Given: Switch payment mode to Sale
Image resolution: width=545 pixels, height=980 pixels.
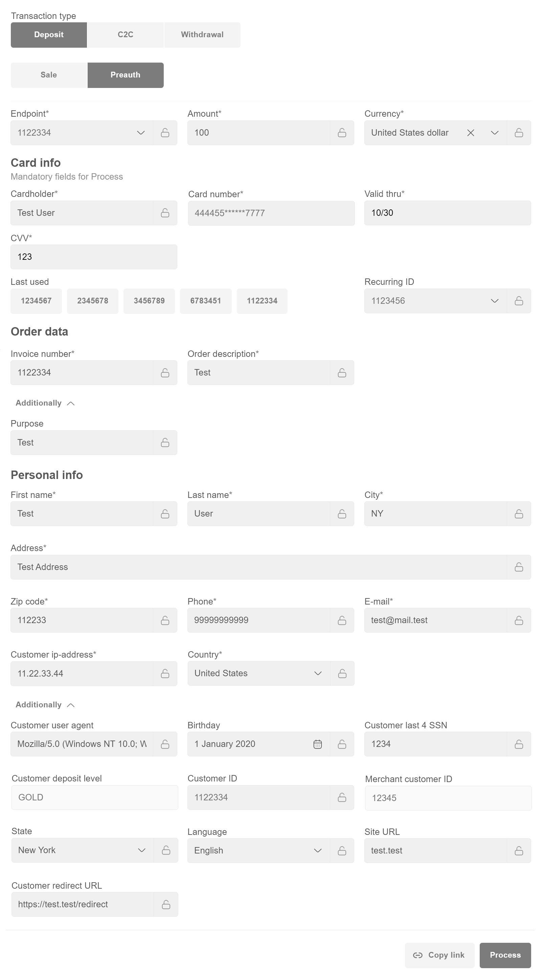Looking at the screenshot, I should 49,75.
